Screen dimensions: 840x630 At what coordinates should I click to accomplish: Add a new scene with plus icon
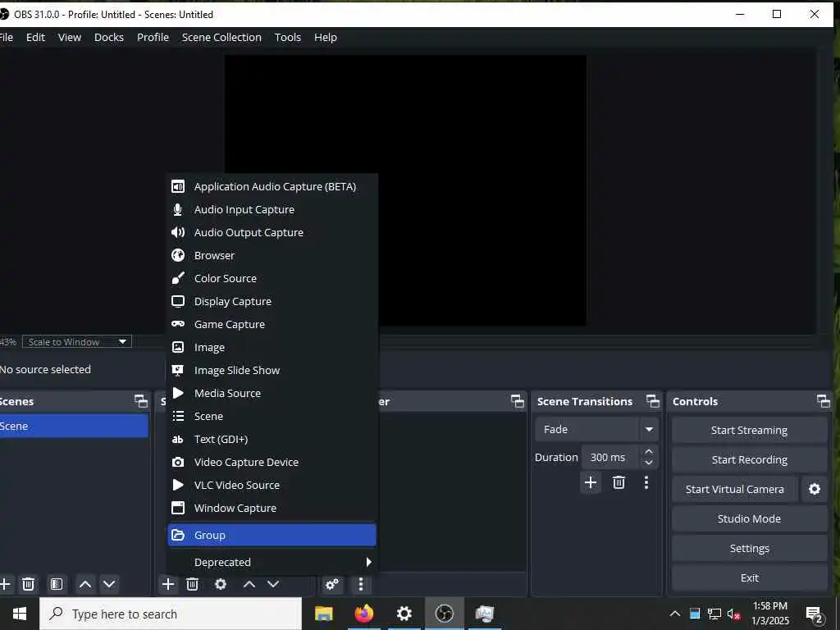(5, 584)
